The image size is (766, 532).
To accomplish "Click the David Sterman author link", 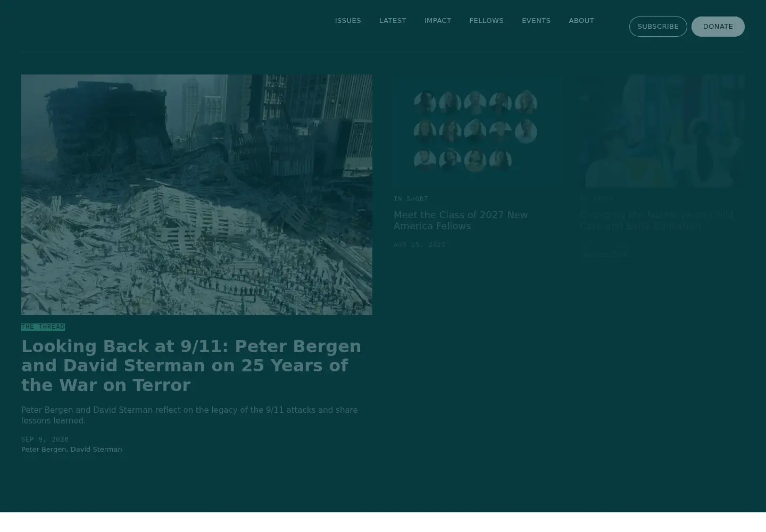I will (x=96, y=450).
